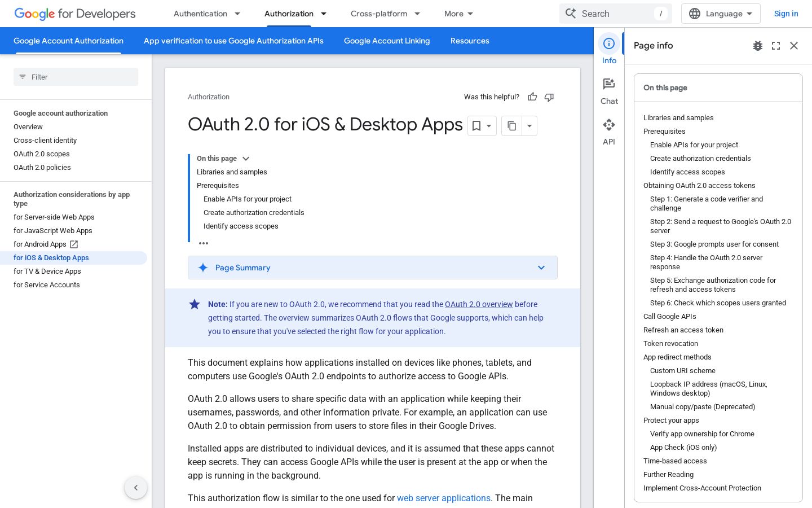Jump to Token revocation section
The image size is (812, 508).
click(x=670, y=344)
